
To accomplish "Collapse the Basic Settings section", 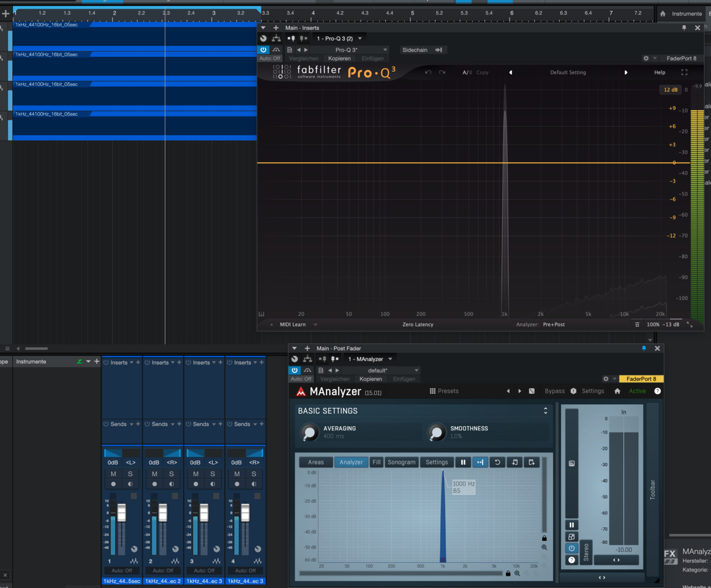I will 545,411.
